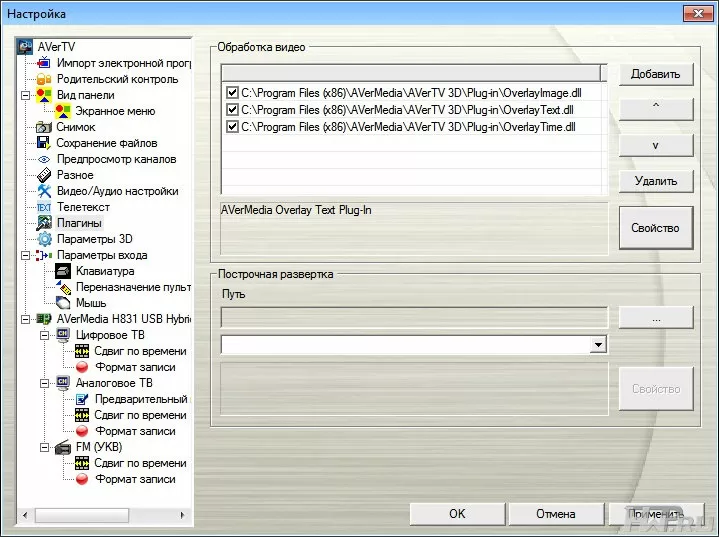The width and height of the screenshot is (719, 537).
Task: Uncheck the OverlayImage.dll plugin checkbox
Action: tap(232, 93)
